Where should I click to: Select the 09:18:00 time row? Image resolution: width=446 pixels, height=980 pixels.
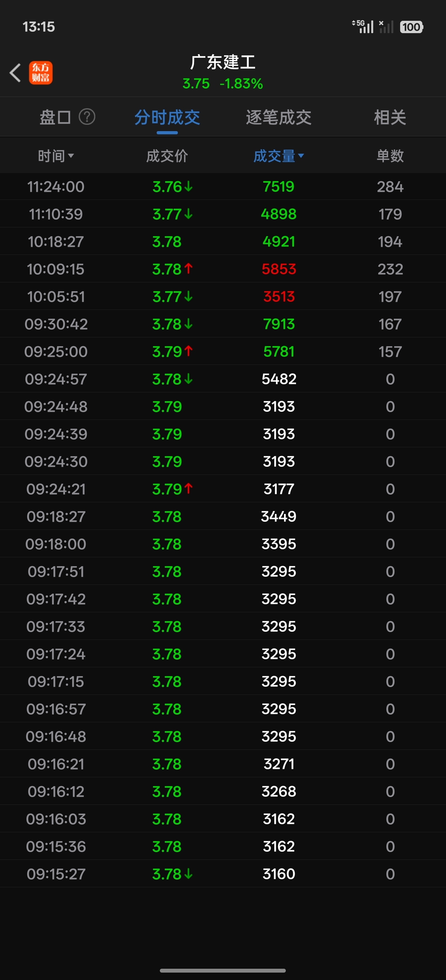point(223,544)
